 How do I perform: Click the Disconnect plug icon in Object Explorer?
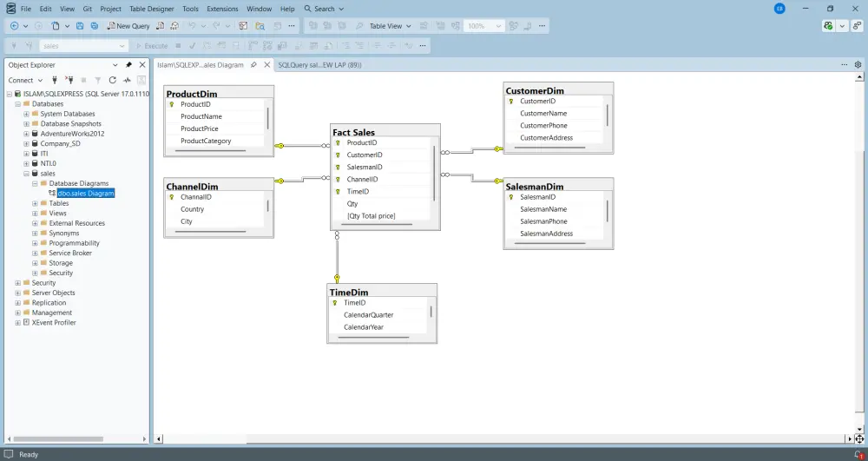pyautogui.click(x=69, y=80)
